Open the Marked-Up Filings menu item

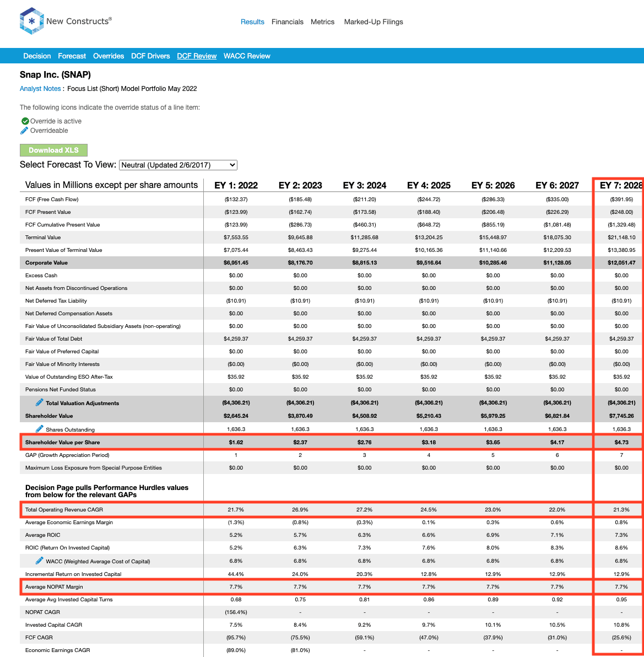(x=374, y=22)
